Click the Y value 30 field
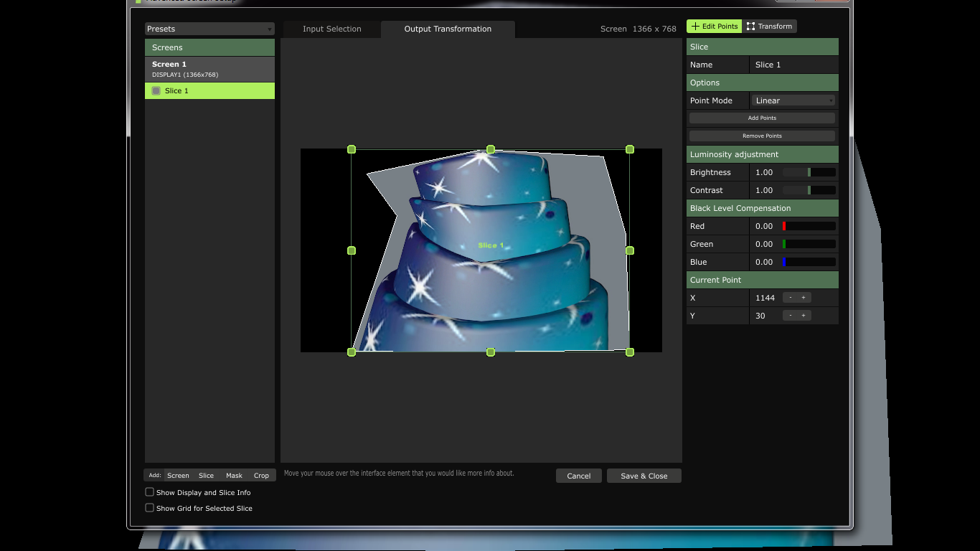Image resolution: width=980 pixels, height=551 pixels. [x=760, y=316]
